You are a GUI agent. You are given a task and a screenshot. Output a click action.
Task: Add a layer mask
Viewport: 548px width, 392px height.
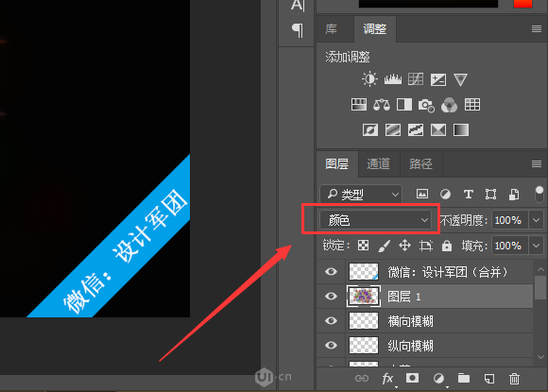coord(412,378)
